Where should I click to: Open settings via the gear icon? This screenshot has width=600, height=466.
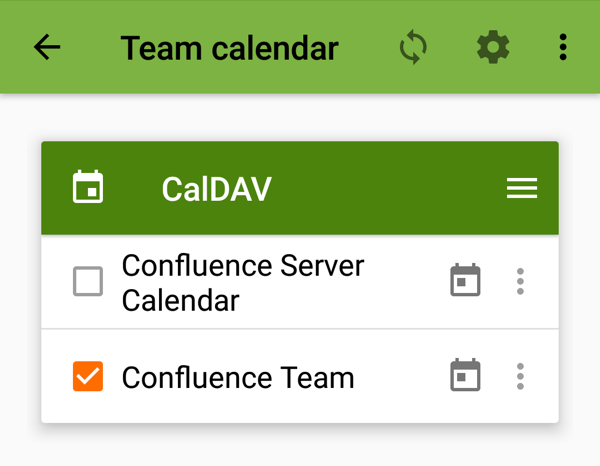[492, 48]
